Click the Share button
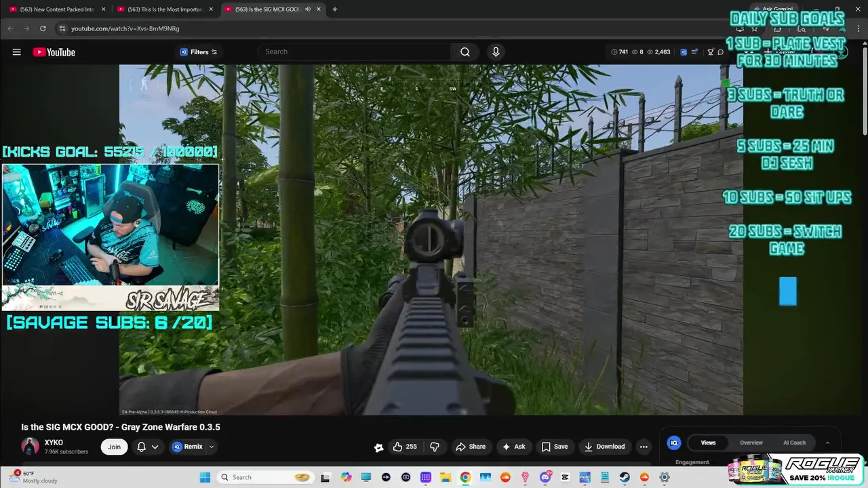This screenshot has height=488, width=868. coord(471,447)
